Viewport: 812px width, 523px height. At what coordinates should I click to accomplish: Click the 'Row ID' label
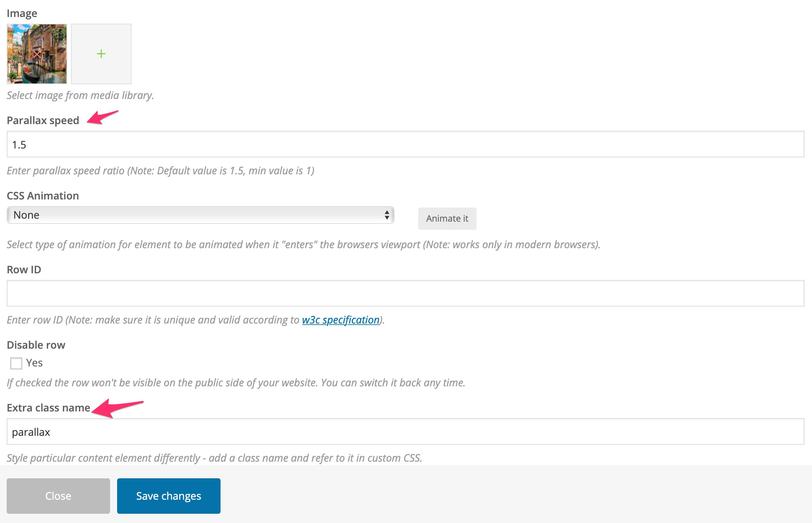pyautogui.click(x=24, y=270)
